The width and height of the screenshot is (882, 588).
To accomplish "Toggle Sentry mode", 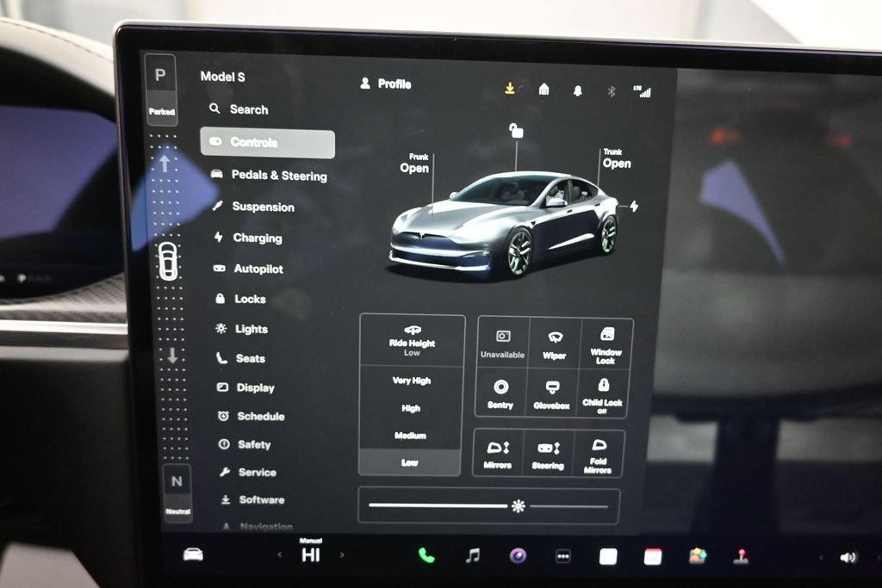I will 500,394.
